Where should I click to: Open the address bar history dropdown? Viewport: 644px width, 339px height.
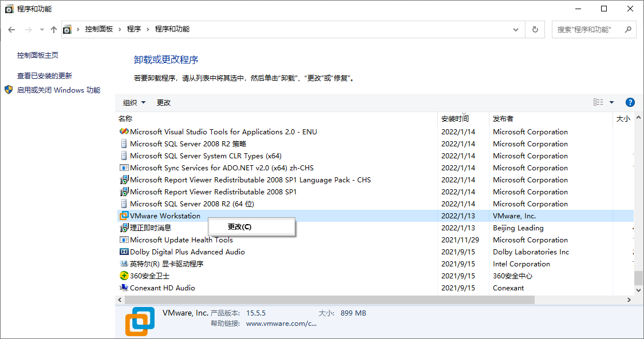tap(516, 30)
